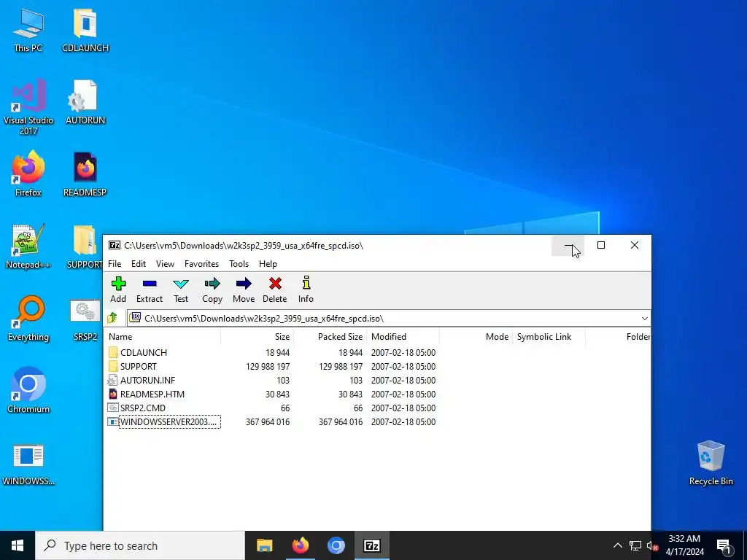Click the Test archive icon
Screen dimensions: 747x560
[x=181, y=289]
